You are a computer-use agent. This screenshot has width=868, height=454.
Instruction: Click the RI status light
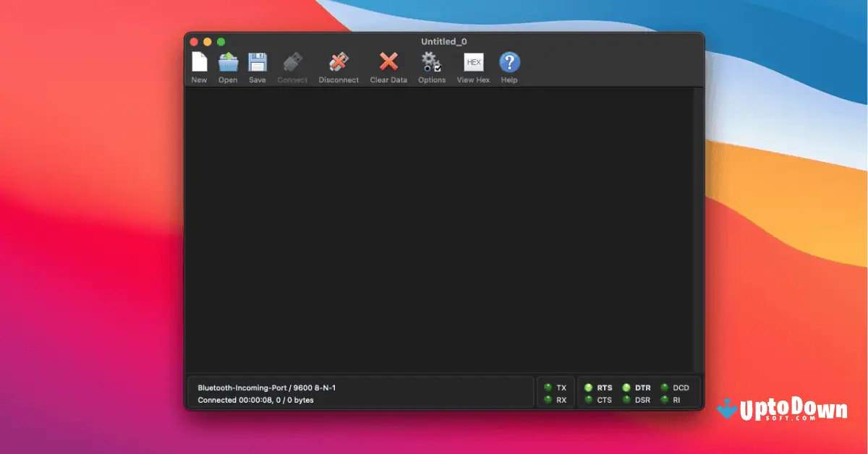(666, 400)
